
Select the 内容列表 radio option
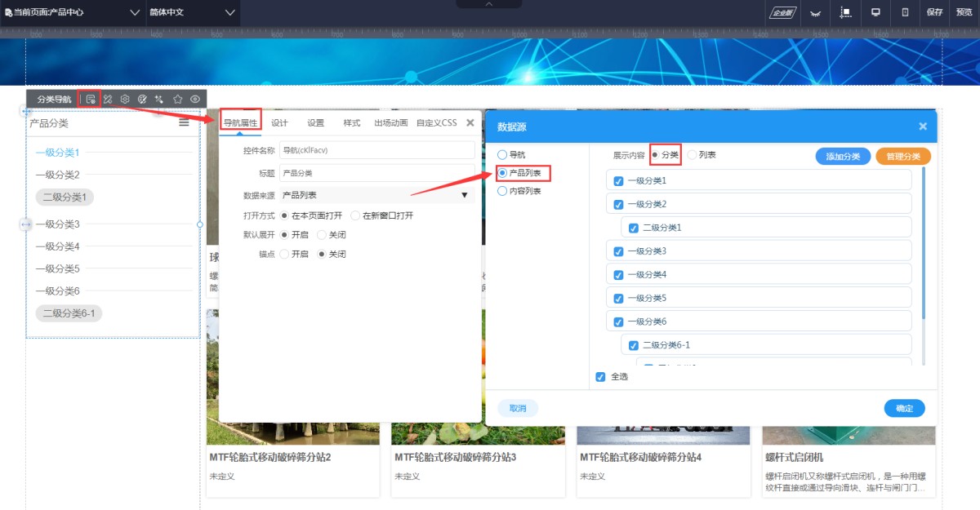click(x=502, y=191)
